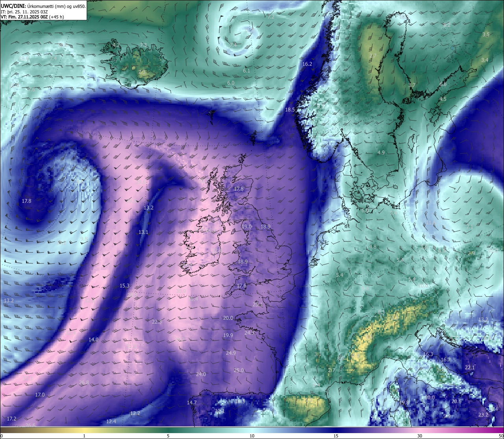Image resolution: width=504 pixels, height=439 pixels.
Task: Click the 3.7 value label
Action: [x=412, y=85]
